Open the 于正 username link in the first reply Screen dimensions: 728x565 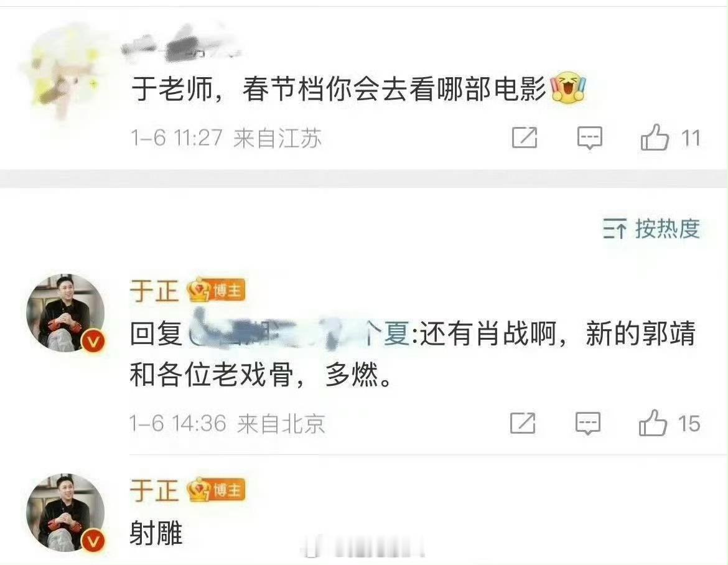[x=154, y=291]
